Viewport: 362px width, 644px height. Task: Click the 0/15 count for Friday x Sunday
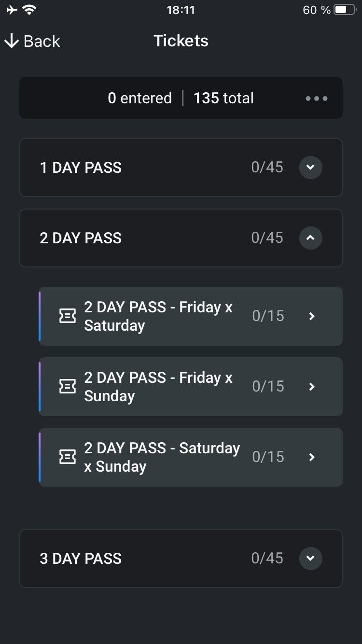coord(268,386)
